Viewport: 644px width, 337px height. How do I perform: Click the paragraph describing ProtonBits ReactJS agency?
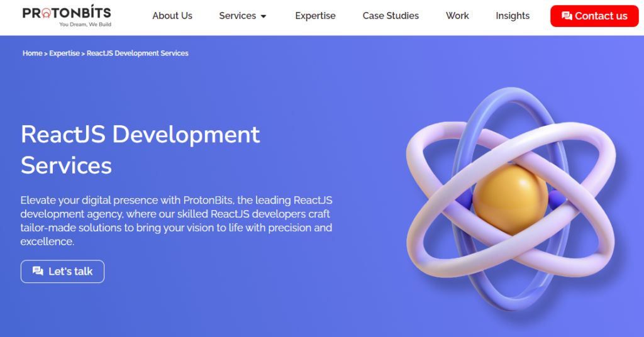point(176,221)
